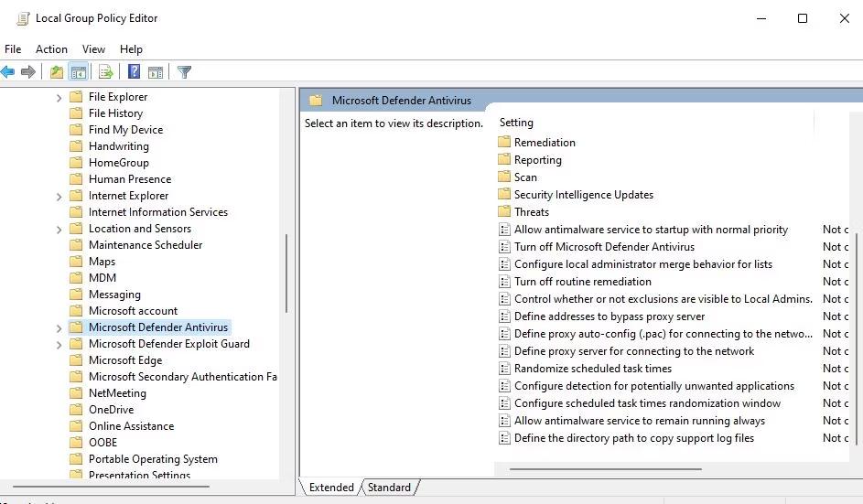Image resolution: width=863 pixels, height=504 pixels.
Task: Toggle the Show/Hide Action Pane icon
Action: (x=156, y=72)
